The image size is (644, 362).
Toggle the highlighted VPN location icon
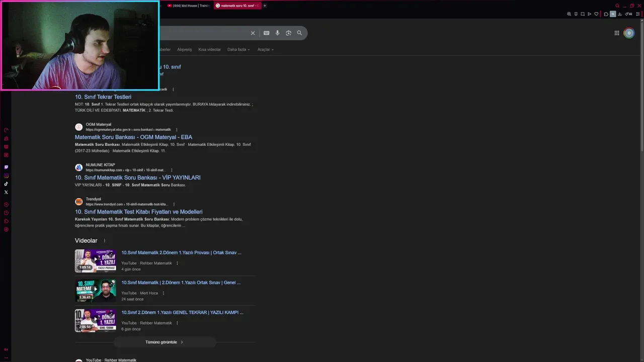point(613,14)
